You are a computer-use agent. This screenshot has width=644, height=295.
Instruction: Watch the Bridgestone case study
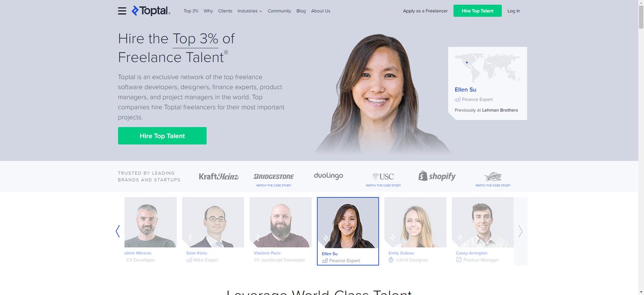(274, 185)
